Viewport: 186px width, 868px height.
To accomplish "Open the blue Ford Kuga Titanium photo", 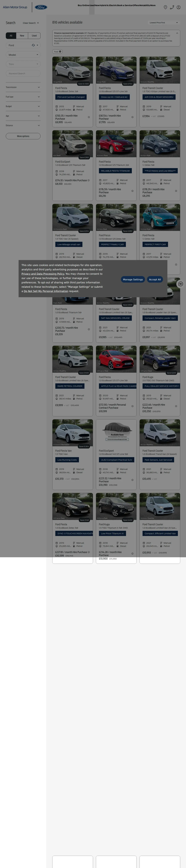I will point(160,359).
